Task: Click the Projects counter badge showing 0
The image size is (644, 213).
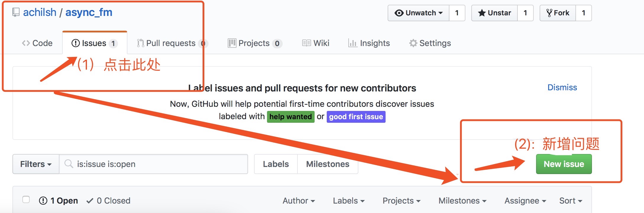Action: 277,43
